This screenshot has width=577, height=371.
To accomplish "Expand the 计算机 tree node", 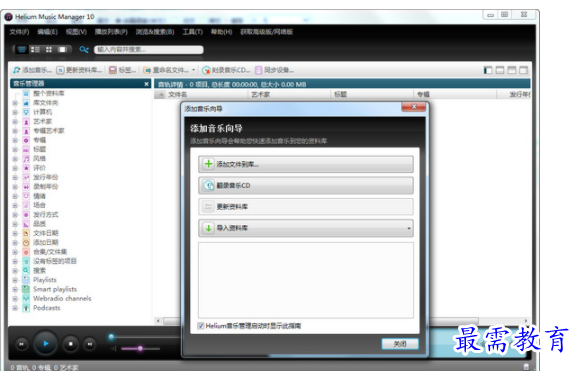I will (15, 112).
